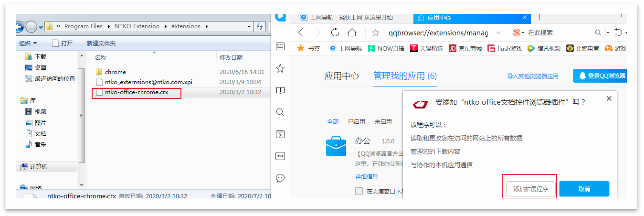Open the NOW直播 bookmark
Screen dimensions: 644x216
coord(386,48)
